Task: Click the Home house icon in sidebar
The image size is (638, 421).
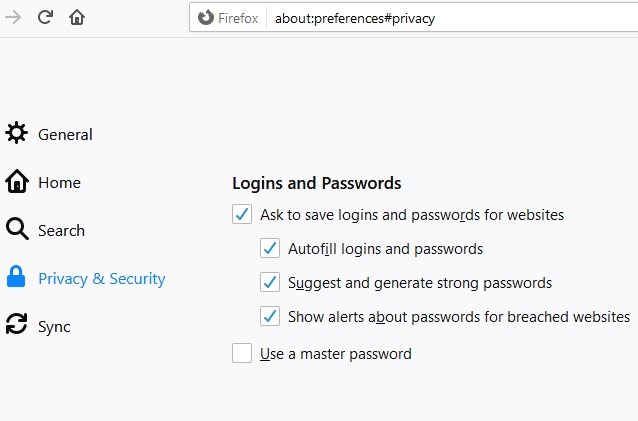Action: tap(16, 182)
